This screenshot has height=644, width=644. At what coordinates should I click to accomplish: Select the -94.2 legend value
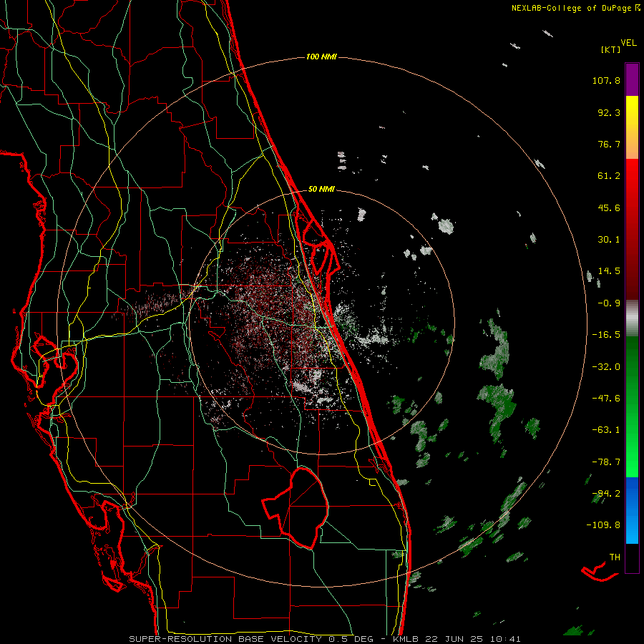606,493
